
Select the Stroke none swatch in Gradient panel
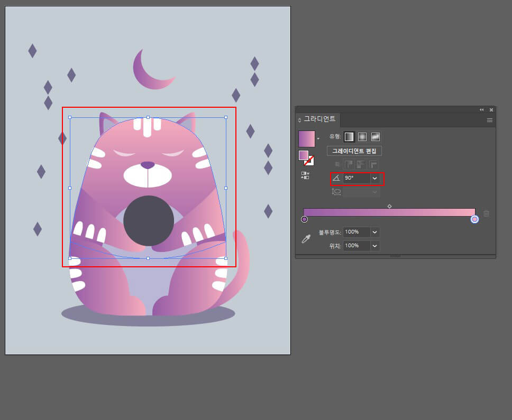pyautogui.click(x=309, y=161)
